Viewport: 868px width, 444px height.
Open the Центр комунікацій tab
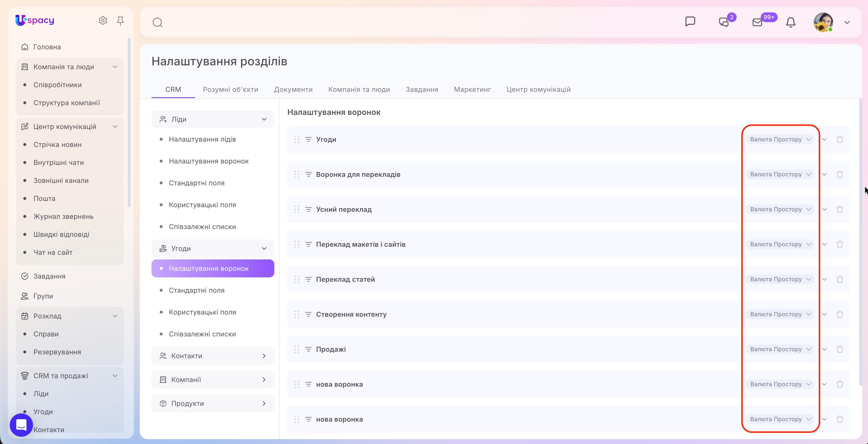coord(538,89)
